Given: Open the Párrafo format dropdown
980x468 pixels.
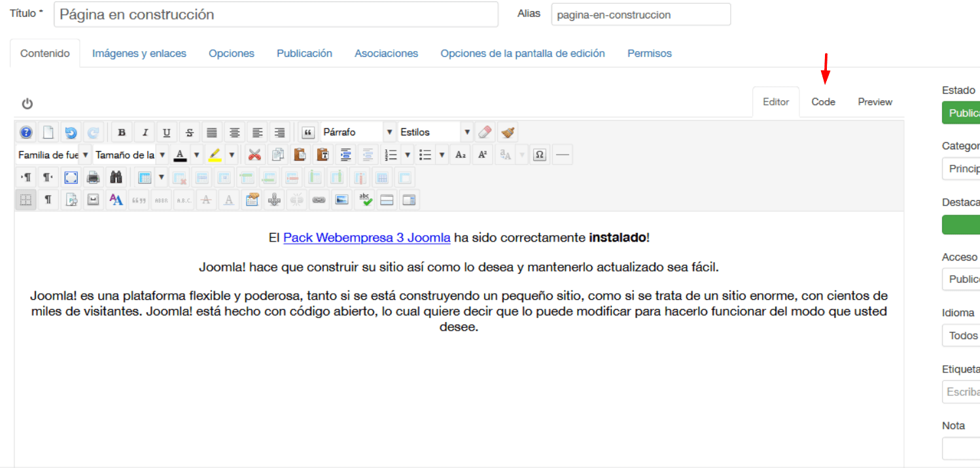Looking at the screenshot, I should click(x=358, y=132).
